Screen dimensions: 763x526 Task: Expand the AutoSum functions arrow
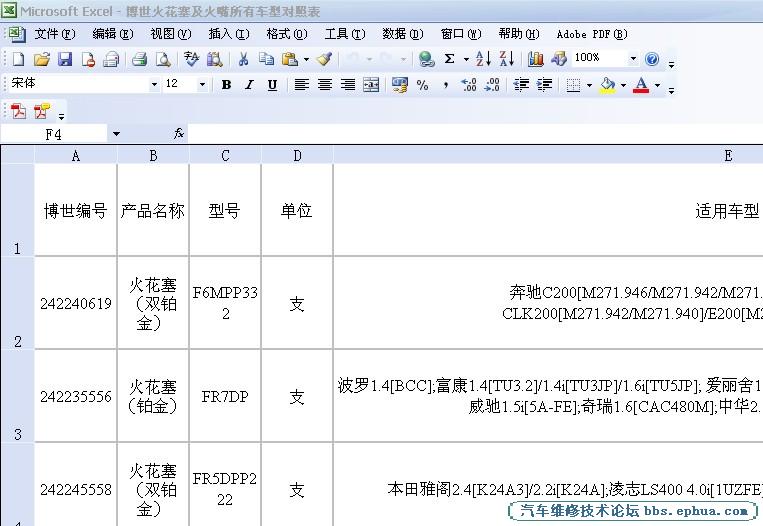(466, 59)
